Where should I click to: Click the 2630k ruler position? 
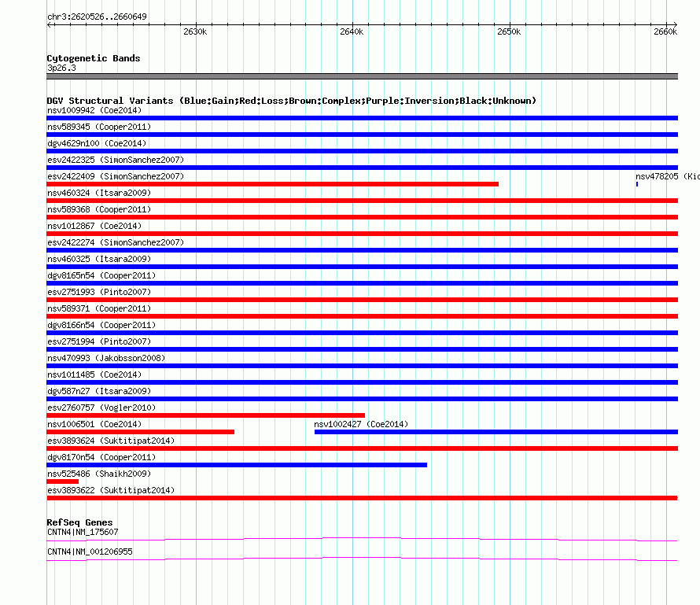pos(195,31)
